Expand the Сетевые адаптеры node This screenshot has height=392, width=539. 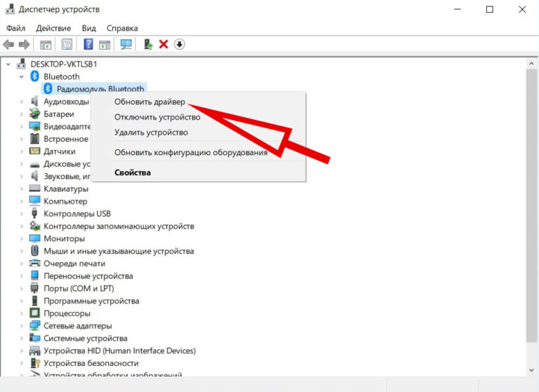(22, 326)
